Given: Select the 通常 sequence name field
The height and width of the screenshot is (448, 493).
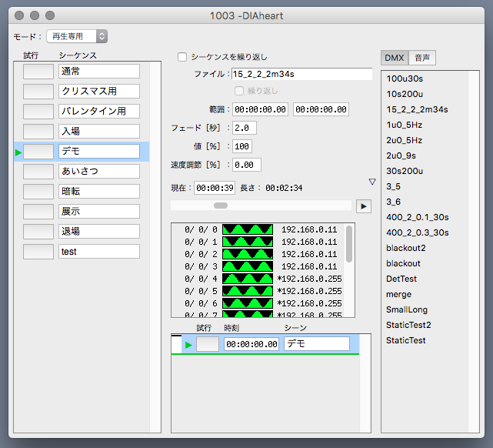Looking at the screenshot, I should pyautogui.click(x=99, y=72).
